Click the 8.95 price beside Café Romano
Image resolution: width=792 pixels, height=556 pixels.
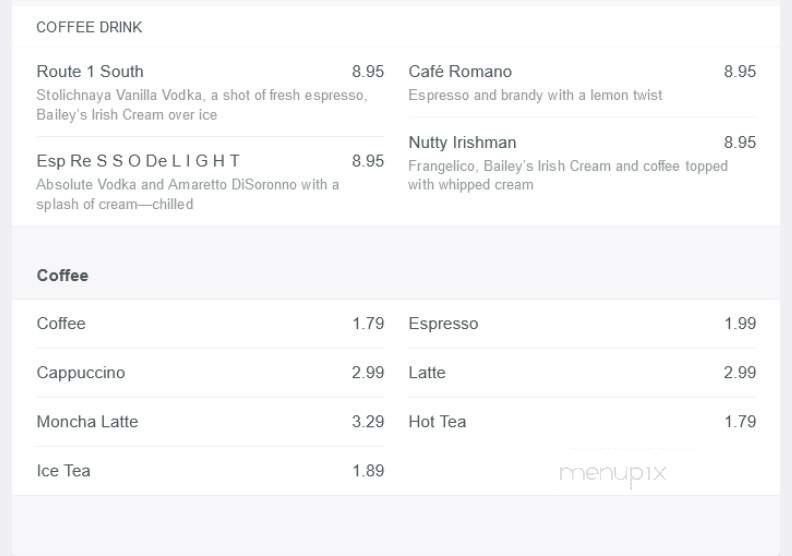tap(740, 71)
